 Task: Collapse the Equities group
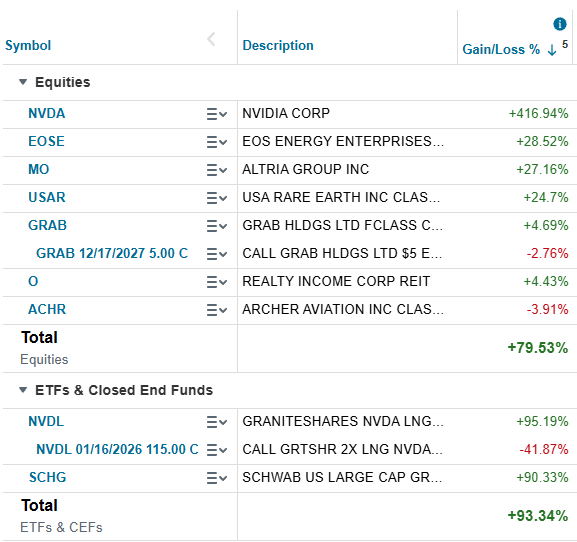coord(23,82)
